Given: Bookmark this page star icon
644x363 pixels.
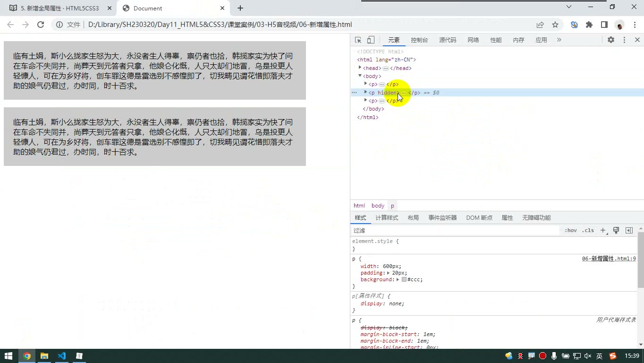Looking at the screenshot, I should point(555,25).
